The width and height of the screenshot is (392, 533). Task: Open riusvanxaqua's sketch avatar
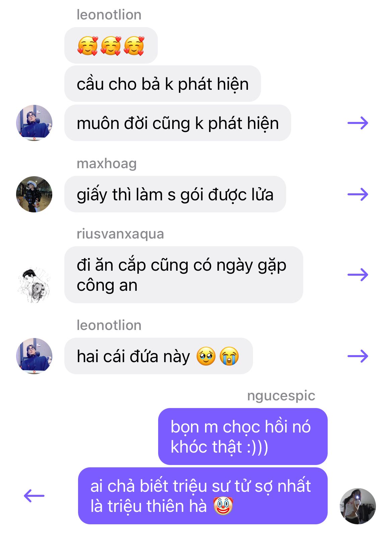coord(34,285)
